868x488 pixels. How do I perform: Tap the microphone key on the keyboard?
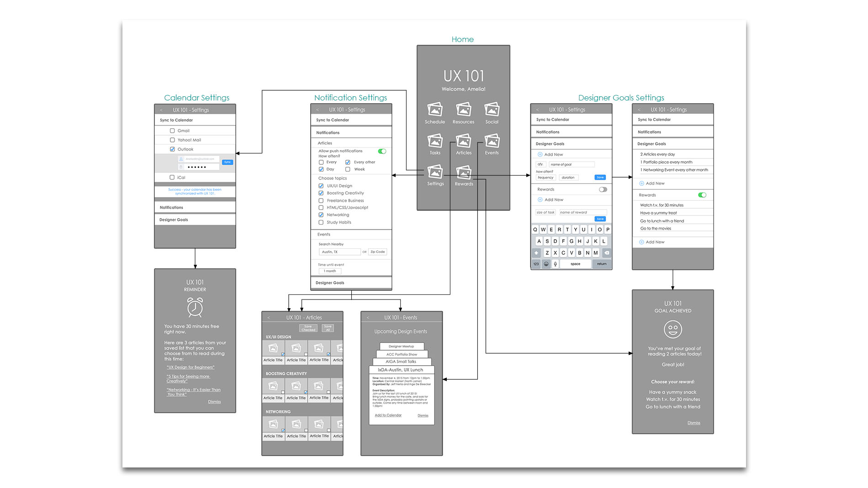coord(555,264)
